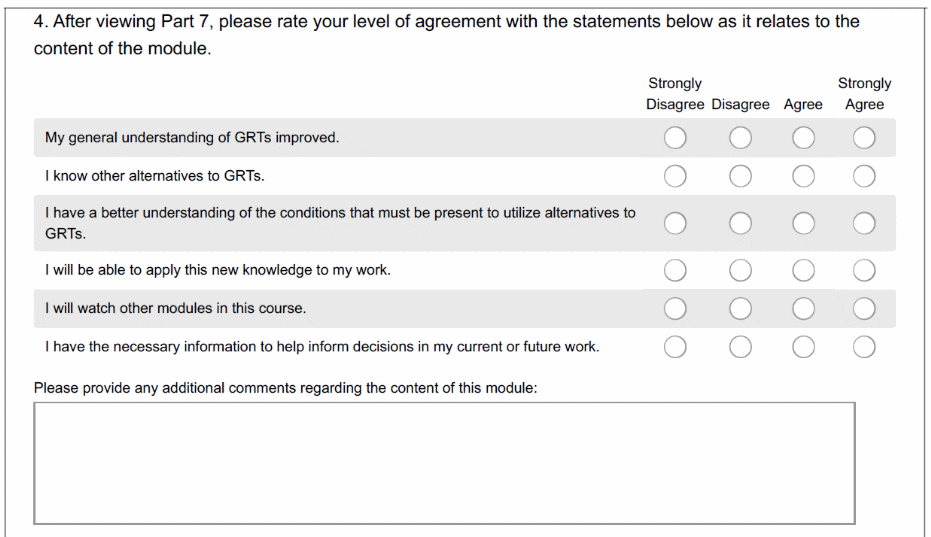Mark Strongly Disagree for knowing other alternatives to GRTs

coord(675,176)
